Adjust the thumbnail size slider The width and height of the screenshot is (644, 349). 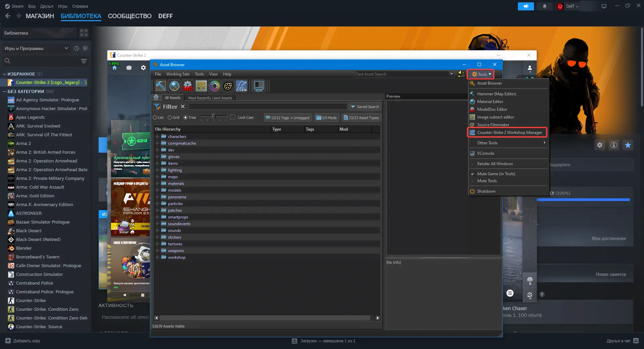[213, 117]
